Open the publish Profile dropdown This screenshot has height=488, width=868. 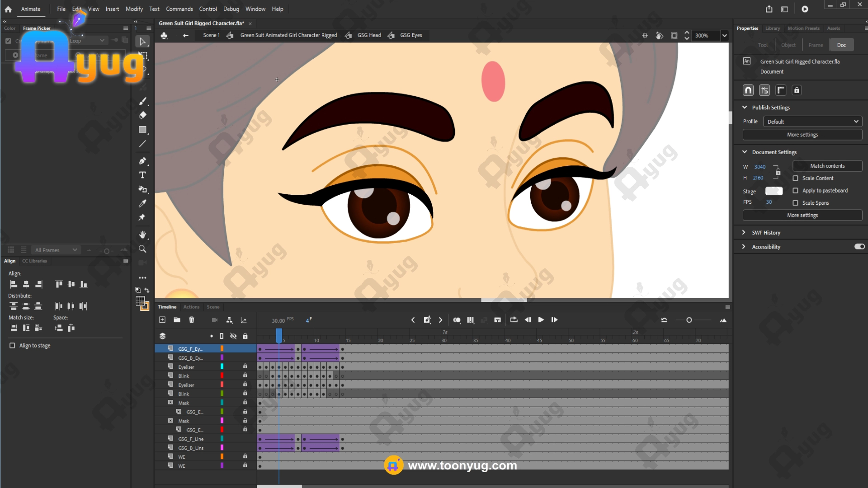pyautogui.click(x=812, y=122)
